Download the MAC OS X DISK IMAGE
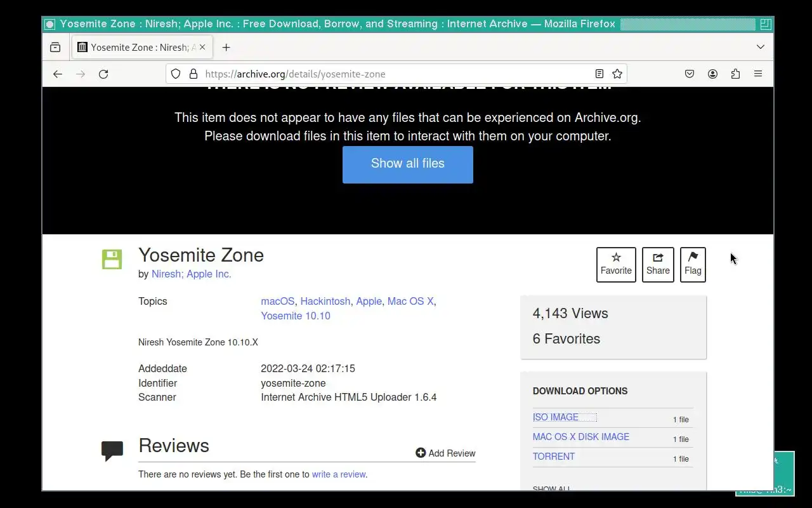The image size is (812, 508). [x=581, y=437]
